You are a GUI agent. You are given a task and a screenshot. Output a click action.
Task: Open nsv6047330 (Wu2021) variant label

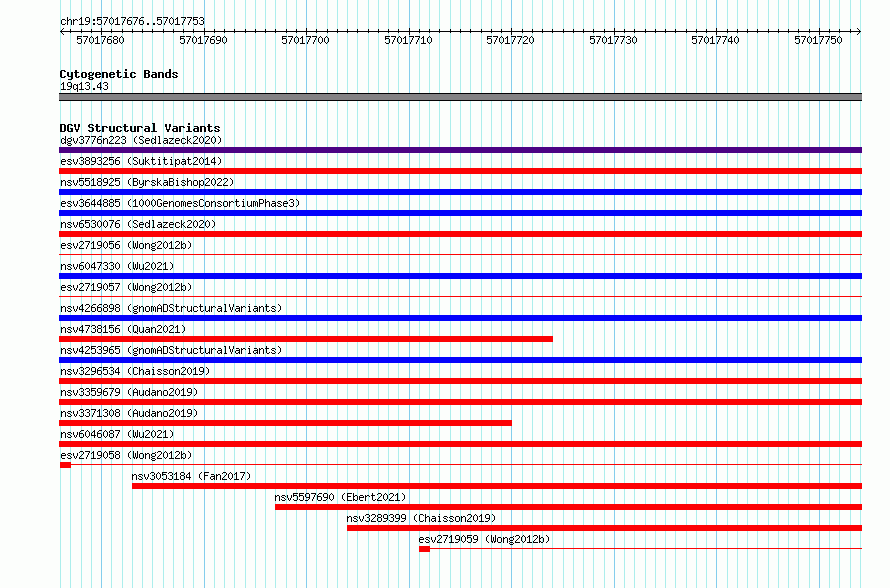117,266
